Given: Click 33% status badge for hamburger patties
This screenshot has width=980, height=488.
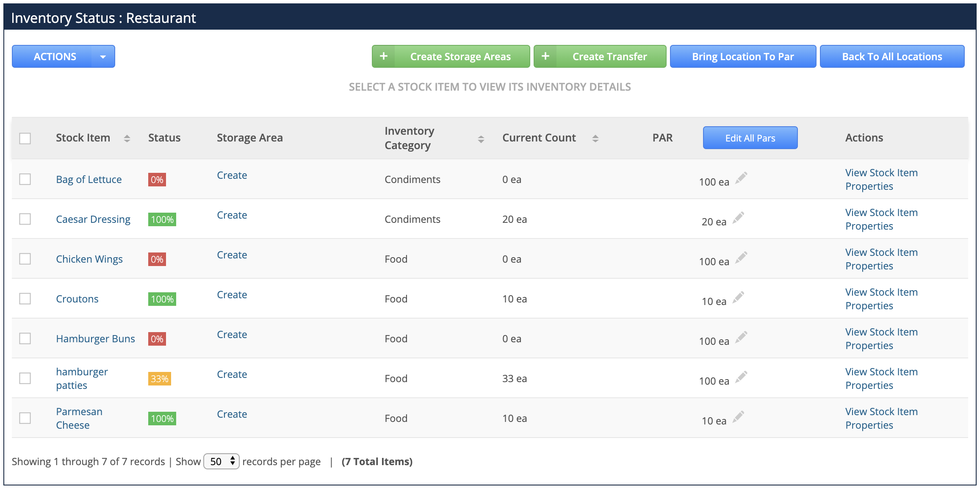Looking at the screenshot, I should [160, 379].
